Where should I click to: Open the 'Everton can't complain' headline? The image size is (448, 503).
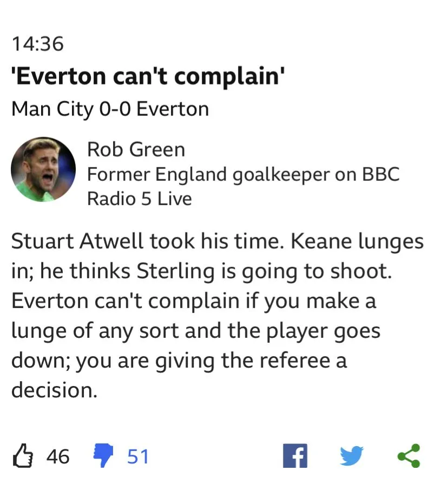coord(148,77)
